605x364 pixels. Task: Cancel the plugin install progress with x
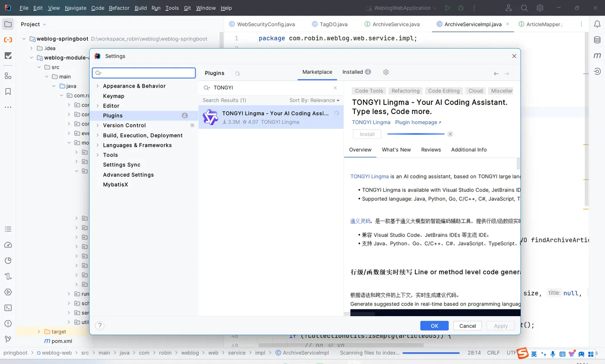(450, 134)
